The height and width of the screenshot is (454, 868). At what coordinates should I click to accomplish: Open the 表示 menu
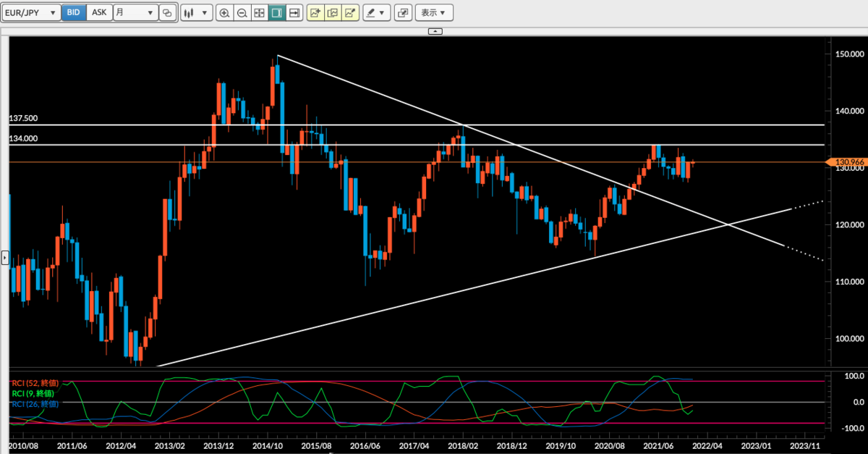click(434, 12)
